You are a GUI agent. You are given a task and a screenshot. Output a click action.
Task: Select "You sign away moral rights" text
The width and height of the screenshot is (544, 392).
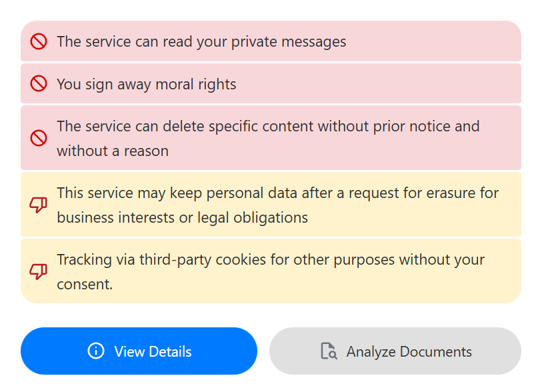pyautogui.click(x=147, y=84)
